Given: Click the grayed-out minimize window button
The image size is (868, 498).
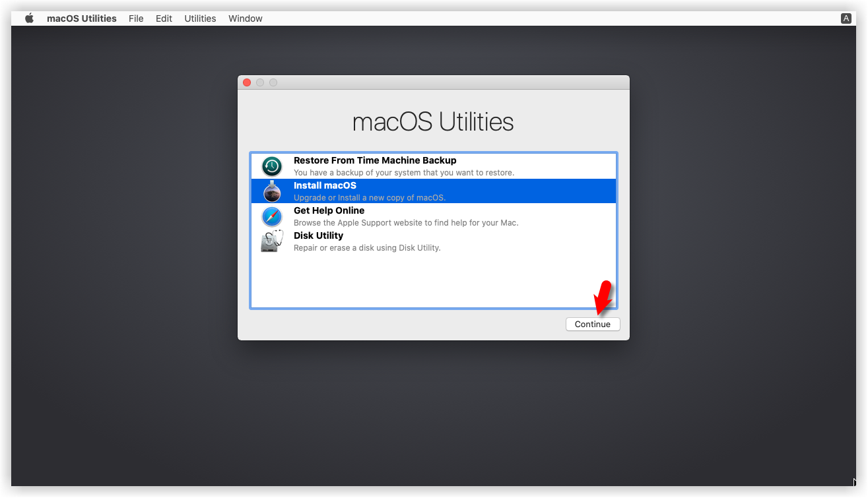Looking at the screenshot, I should pos(260,82).
